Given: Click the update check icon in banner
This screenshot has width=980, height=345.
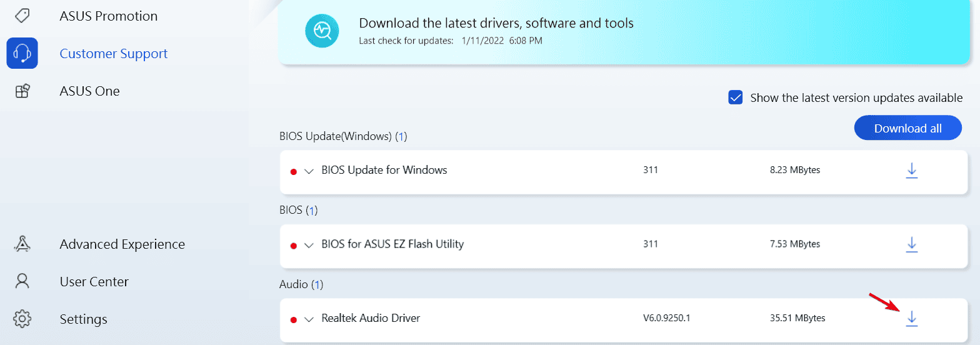Looking at the screenshot, I should point(322,31).
